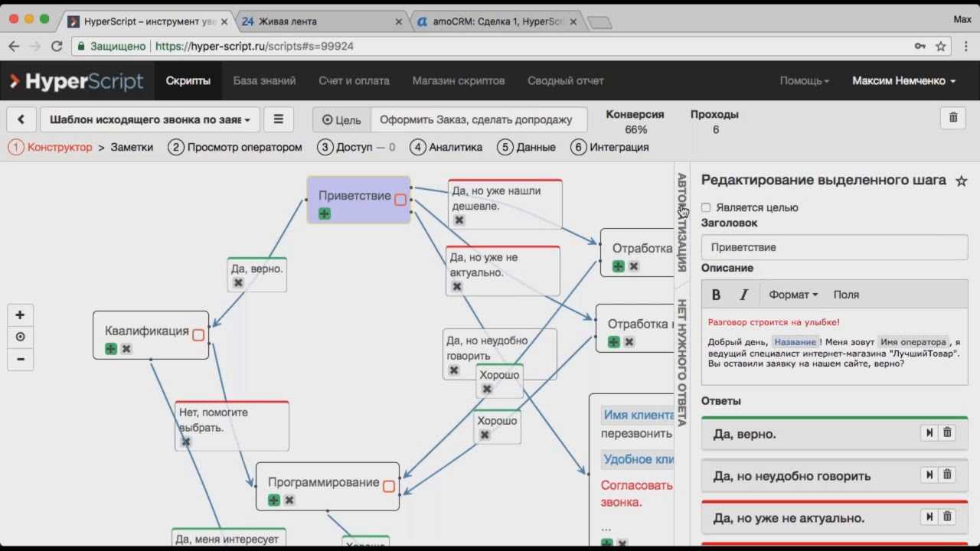Remove the Квалификация node with its X
The width and height of the screenshot is (980, 551).
pos(126,349)
